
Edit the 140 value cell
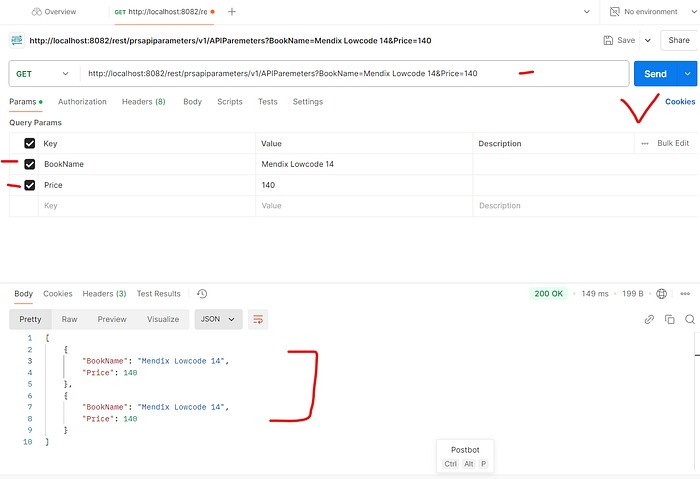[364, 185]
